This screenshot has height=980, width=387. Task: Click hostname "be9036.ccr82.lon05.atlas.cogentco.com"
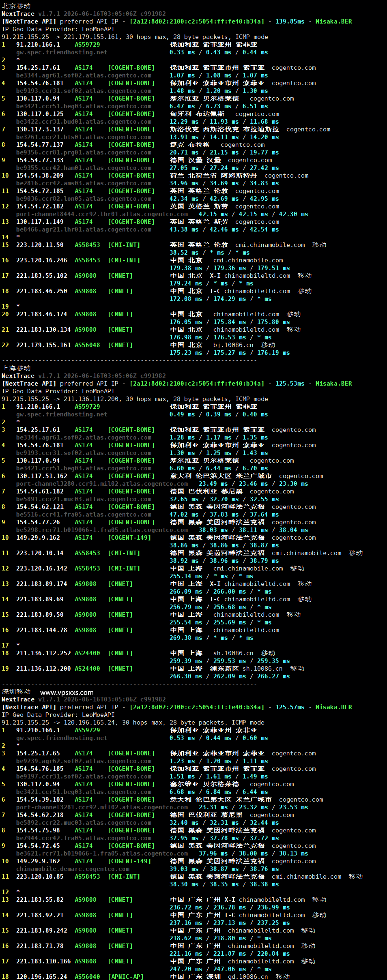(84, 199)
